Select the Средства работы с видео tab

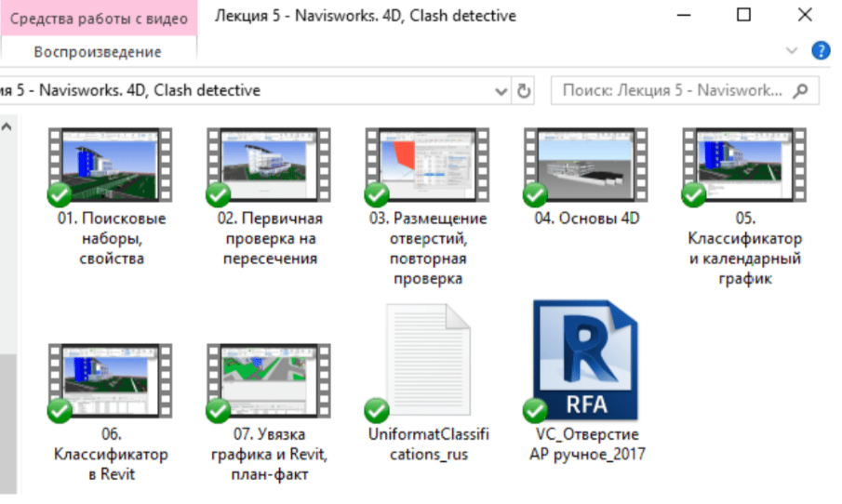click(x=98, y=19)
